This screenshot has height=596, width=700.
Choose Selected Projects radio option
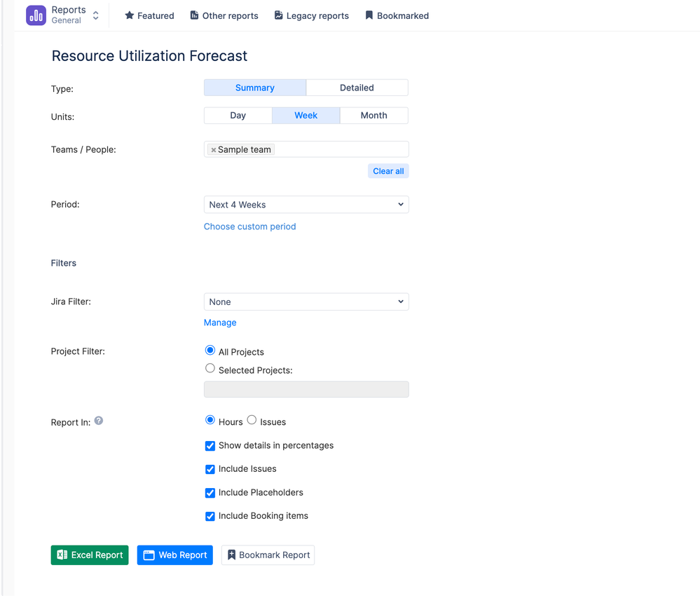point(210,368)
